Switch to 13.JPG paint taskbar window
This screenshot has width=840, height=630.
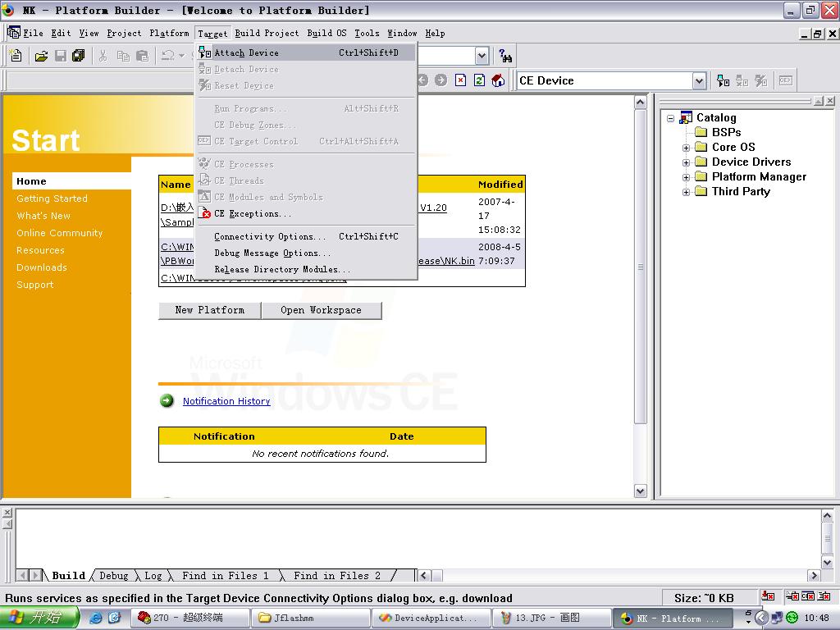tap(550, 618)
